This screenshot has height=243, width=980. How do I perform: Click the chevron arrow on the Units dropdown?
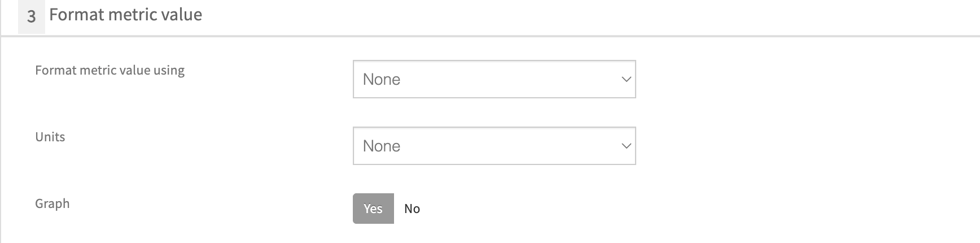pos(625,146)
